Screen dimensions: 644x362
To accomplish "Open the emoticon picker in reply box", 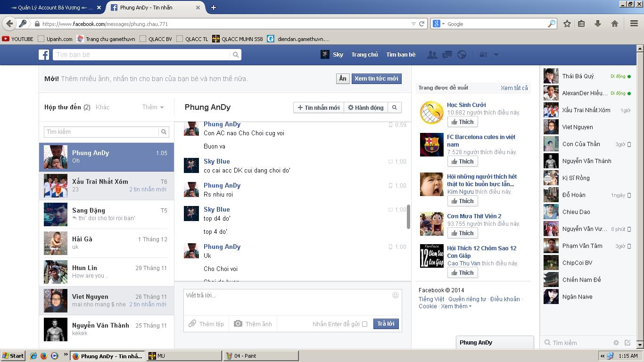I will 396,295.
